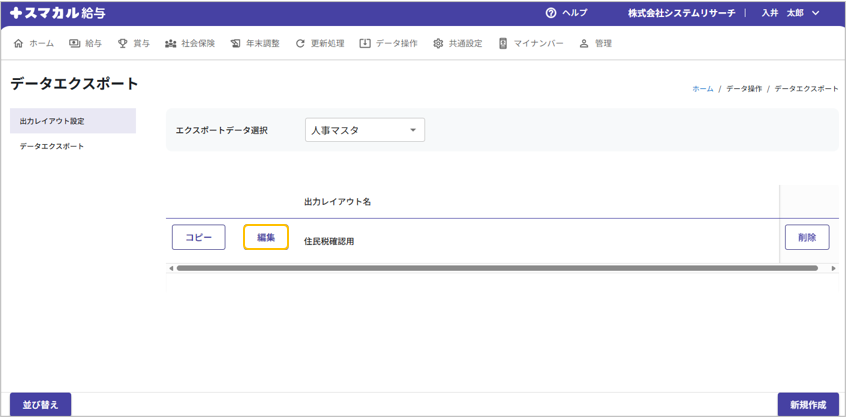
Task: Click the 共通設定 gear icon
Action: point(438,44)
